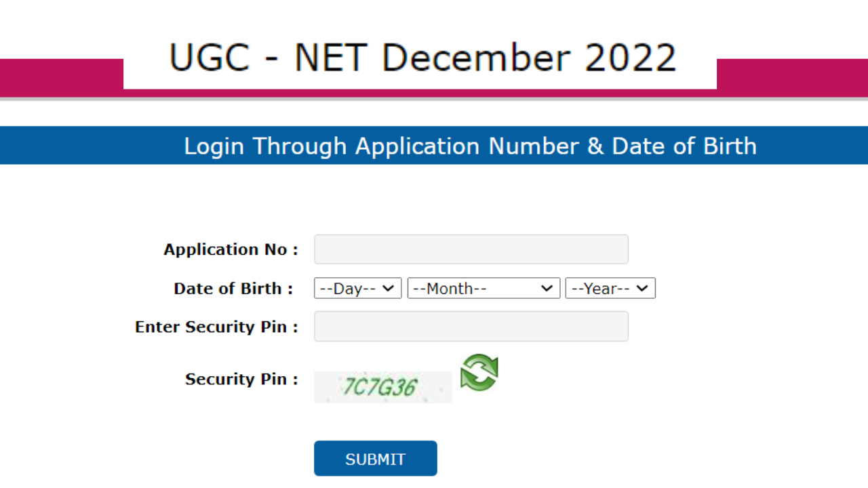Viewport: 868px width, 488px height.
Task: Click the thin crimson line under the heading
Action: [420, 94]
